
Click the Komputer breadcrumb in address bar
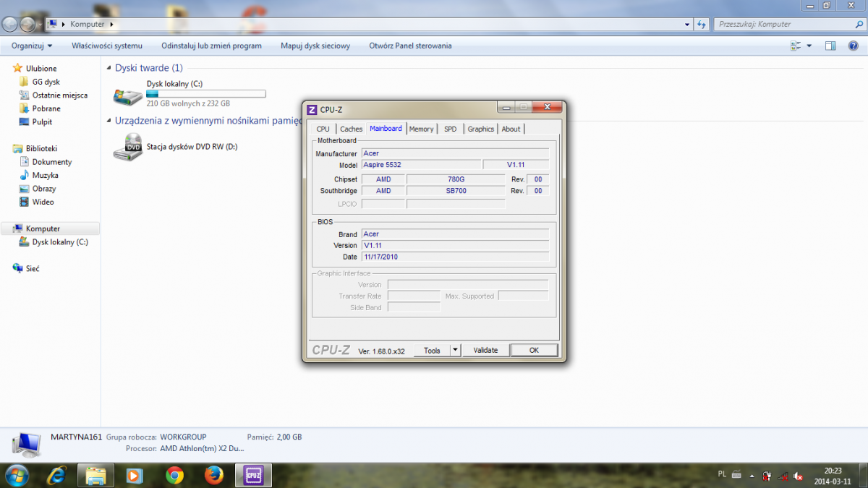[x=87, y=24]
